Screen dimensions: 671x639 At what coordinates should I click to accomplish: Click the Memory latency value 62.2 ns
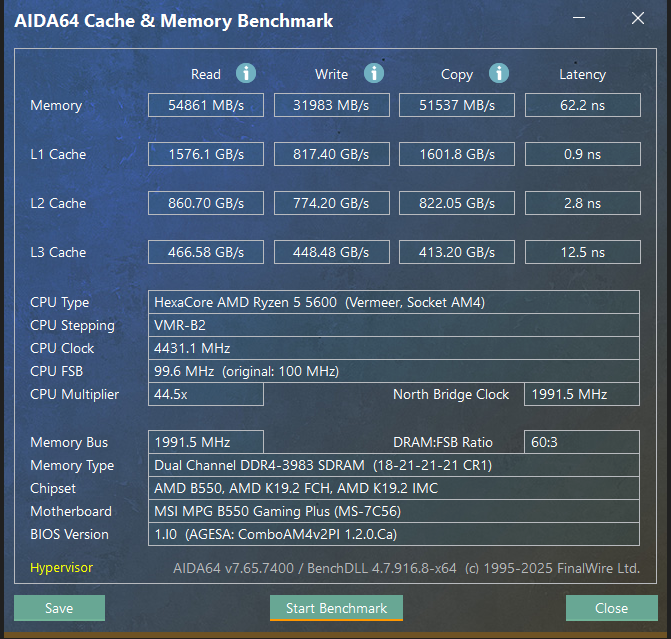582,105
